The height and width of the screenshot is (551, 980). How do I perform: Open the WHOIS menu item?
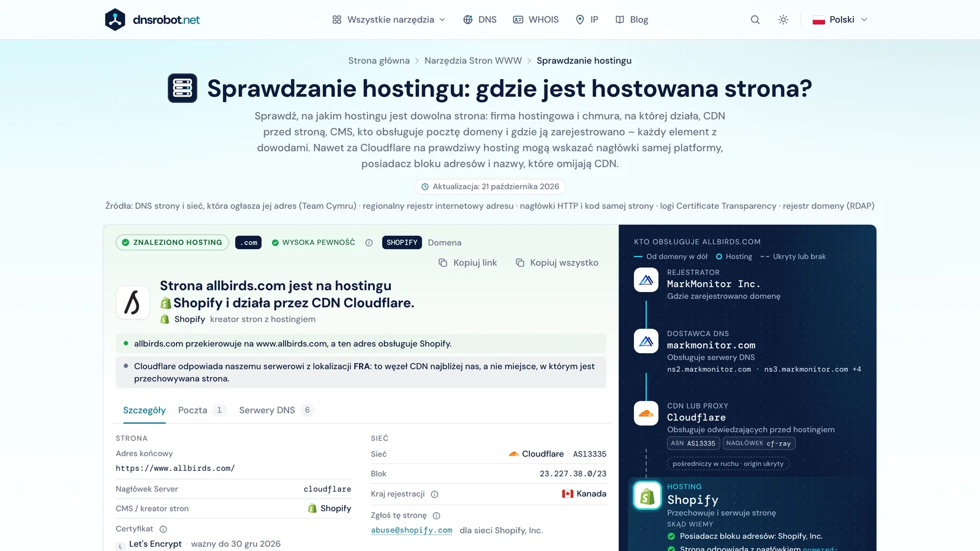pos(536,20)
